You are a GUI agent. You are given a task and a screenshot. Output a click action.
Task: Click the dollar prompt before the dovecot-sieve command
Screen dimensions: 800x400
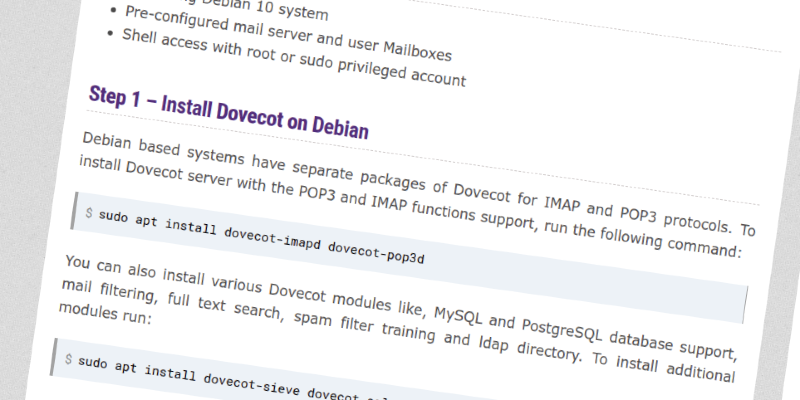[x=67, y=359]
